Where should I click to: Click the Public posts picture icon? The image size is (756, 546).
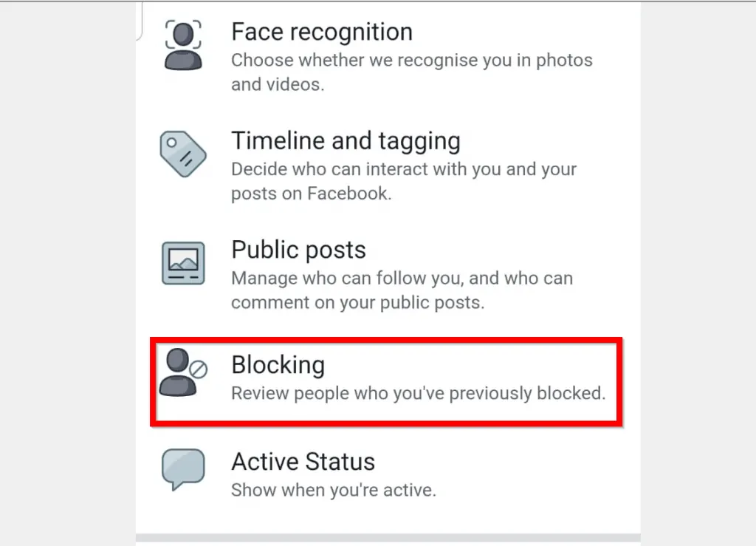click(x=183, y=263)
